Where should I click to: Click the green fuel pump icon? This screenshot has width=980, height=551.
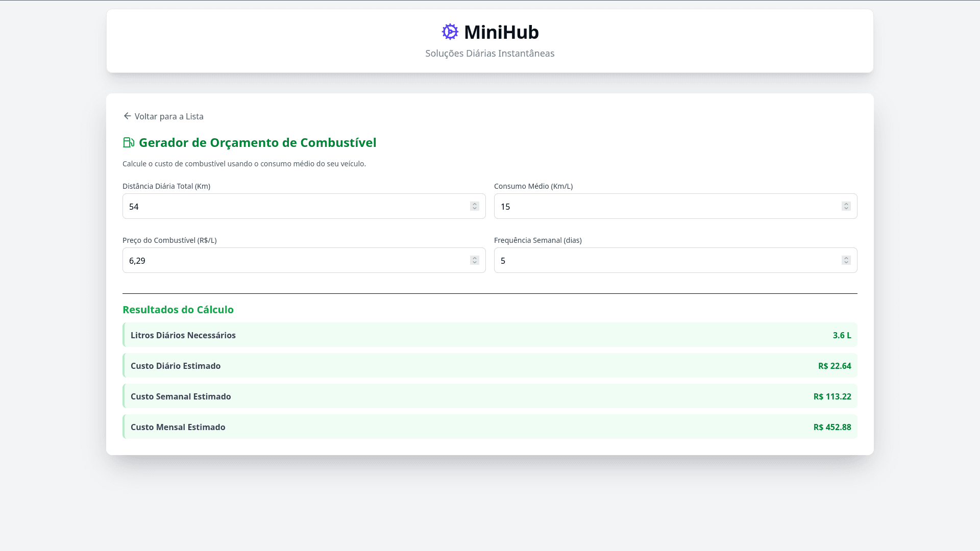point(128,142)
